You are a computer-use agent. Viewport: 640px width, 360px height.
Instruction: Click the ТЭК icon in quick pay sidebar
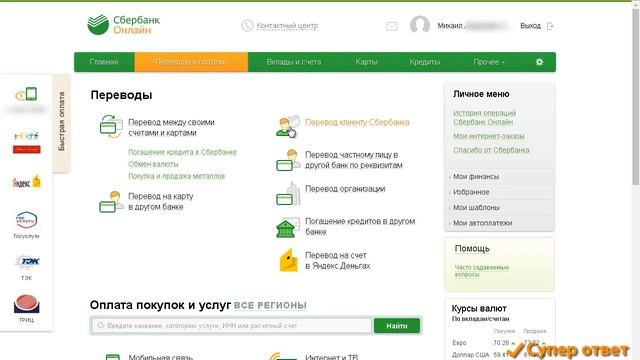pyautogui.click(x=27, y=262)
